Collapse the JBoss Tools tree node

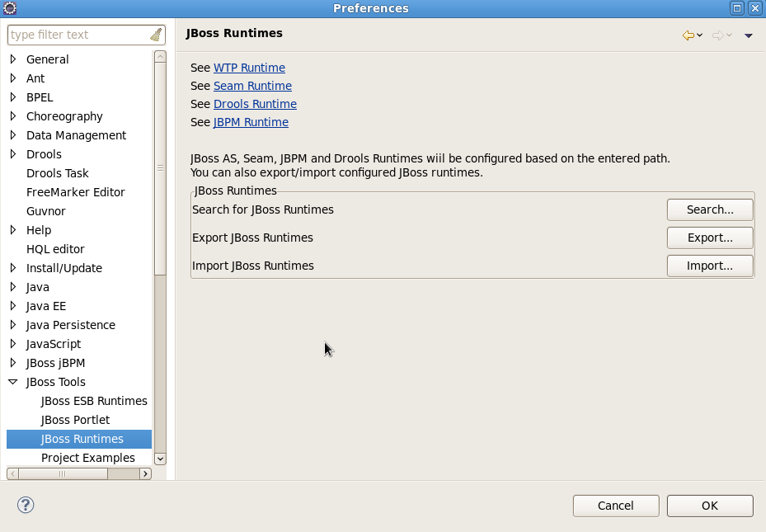click(13, 382)
